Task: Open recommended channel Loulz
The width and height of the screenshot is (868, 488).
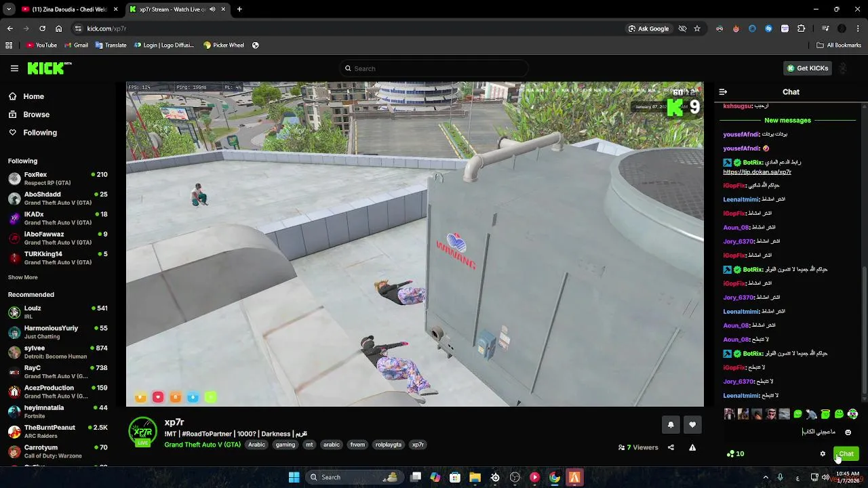Action: 58,312
